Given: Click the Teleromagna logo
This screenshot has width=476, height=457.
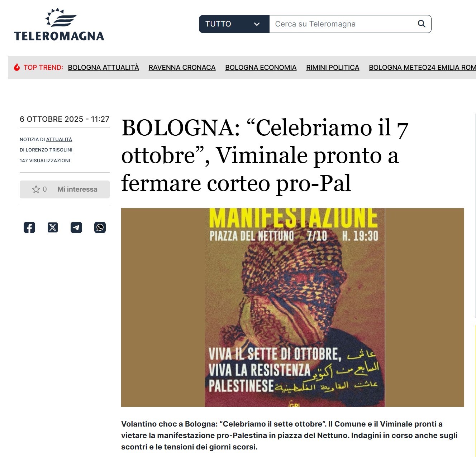Looking at the screenshot, I should coord(59,25).
